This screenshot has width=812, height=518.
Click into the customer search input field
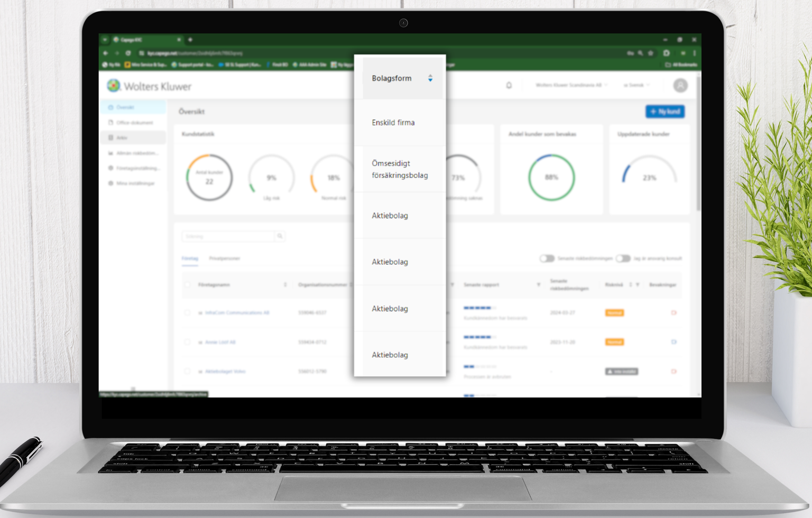[227, 236]
